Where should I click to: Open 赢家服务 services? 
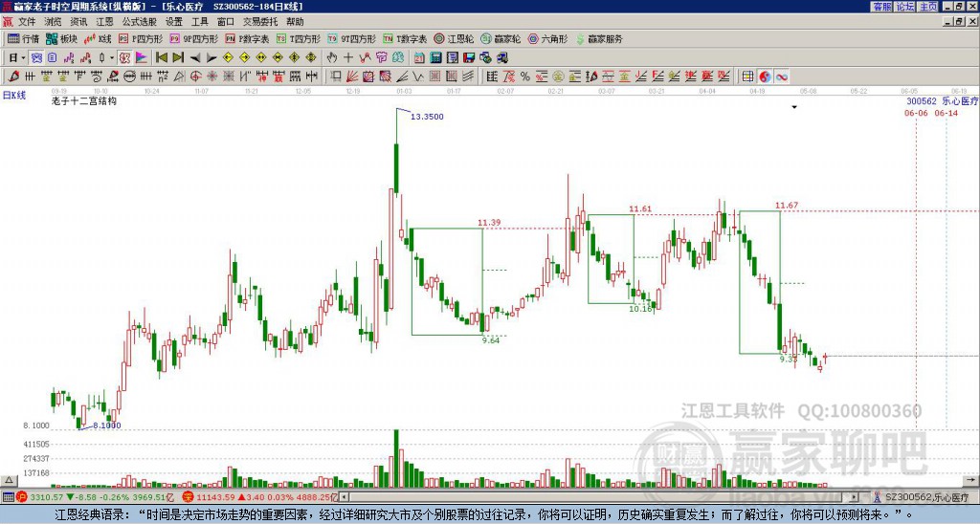599,38
